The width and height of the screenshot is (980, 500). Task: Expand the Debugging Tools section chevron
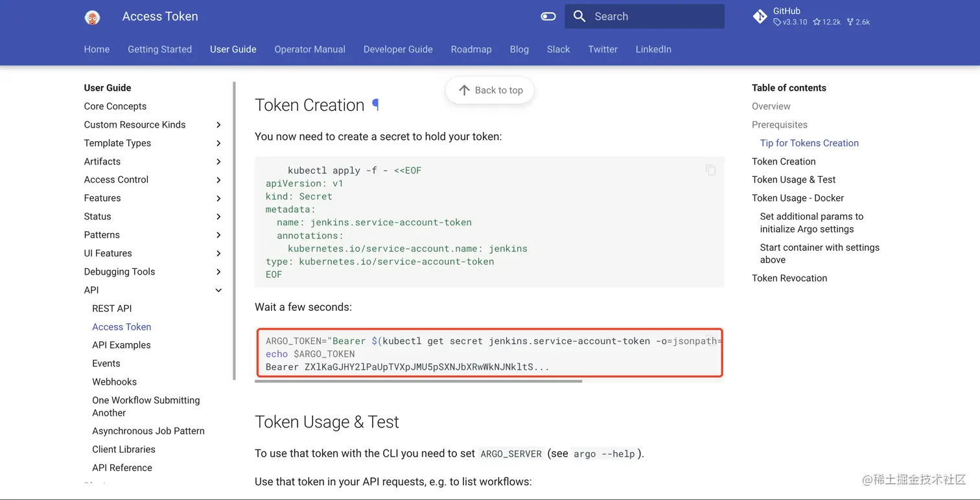coord(218,272)
